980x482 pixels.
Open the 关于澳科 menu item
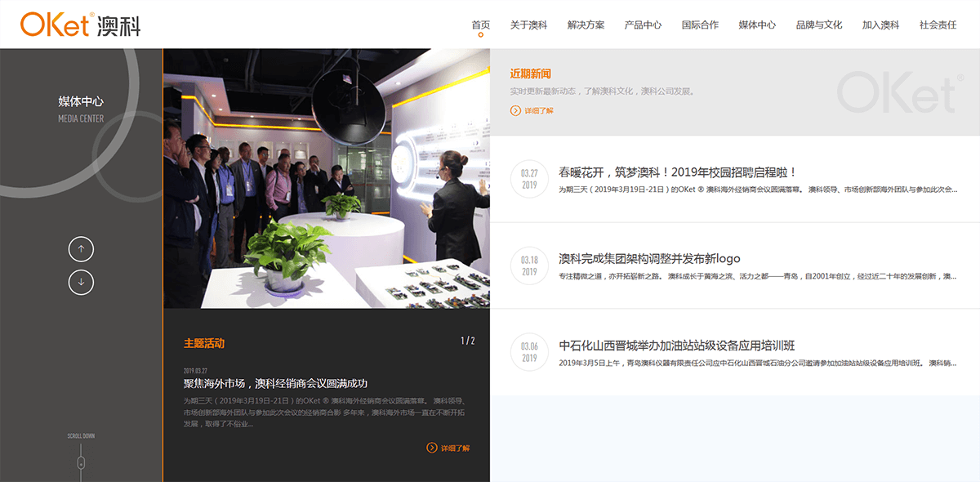528,25
